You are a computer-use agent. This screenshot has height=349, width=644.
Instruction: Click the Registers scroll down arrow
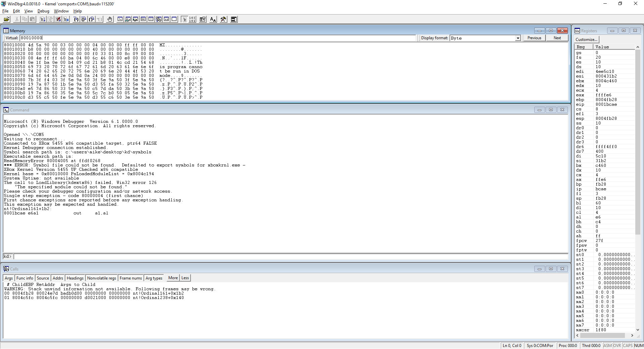click(x=638, y=330)
